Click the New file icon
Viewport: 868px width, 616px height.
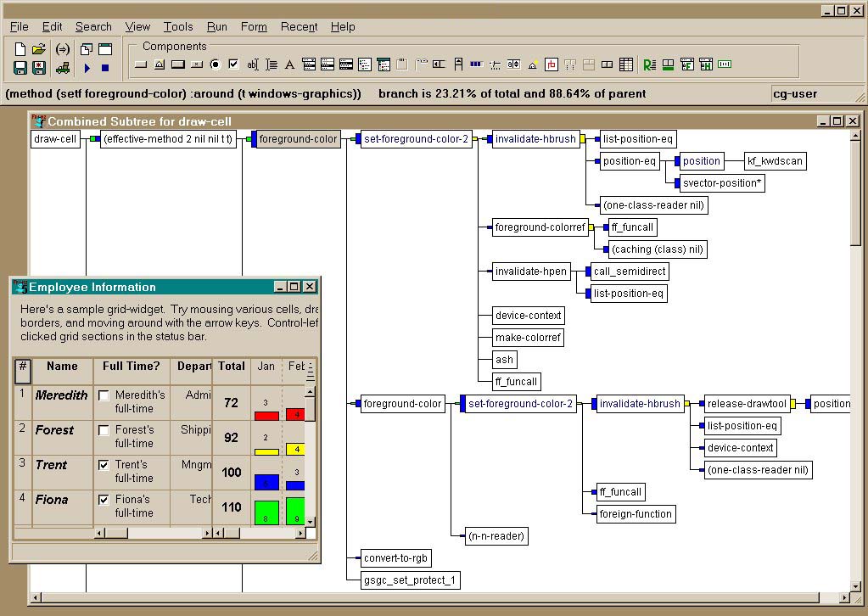(x=20, y=49)
